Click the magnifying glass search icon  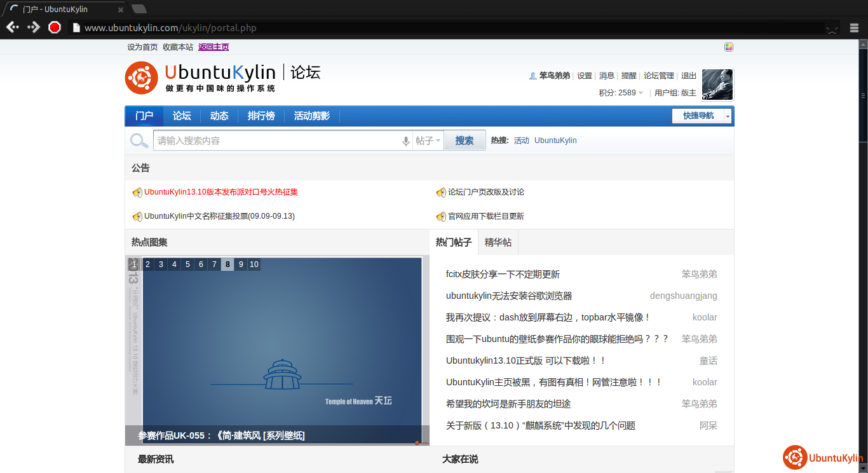click(139, 141)
